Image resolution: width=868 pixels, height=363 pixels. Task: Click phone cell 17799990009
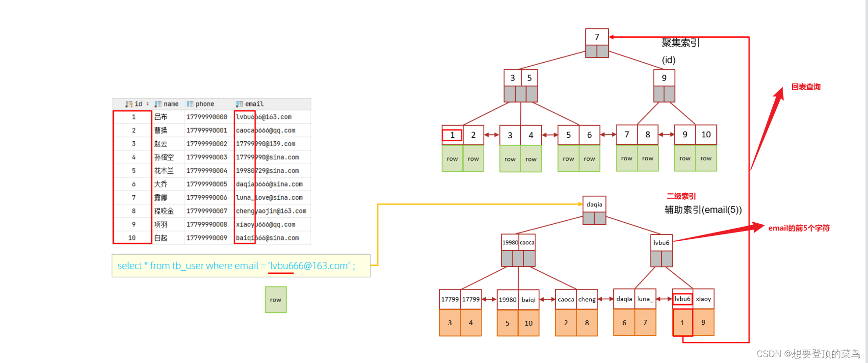click(x=207, y=238)
